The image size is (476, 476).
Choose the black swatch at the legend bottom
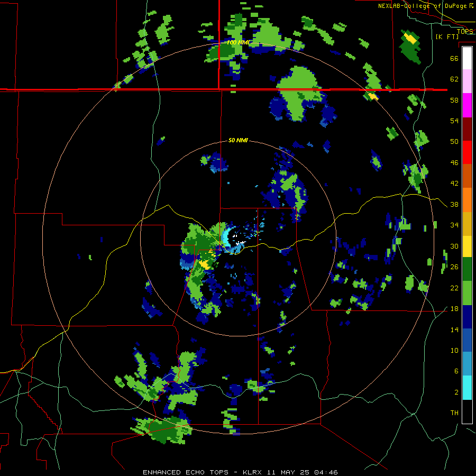click(x=467, y=411)
